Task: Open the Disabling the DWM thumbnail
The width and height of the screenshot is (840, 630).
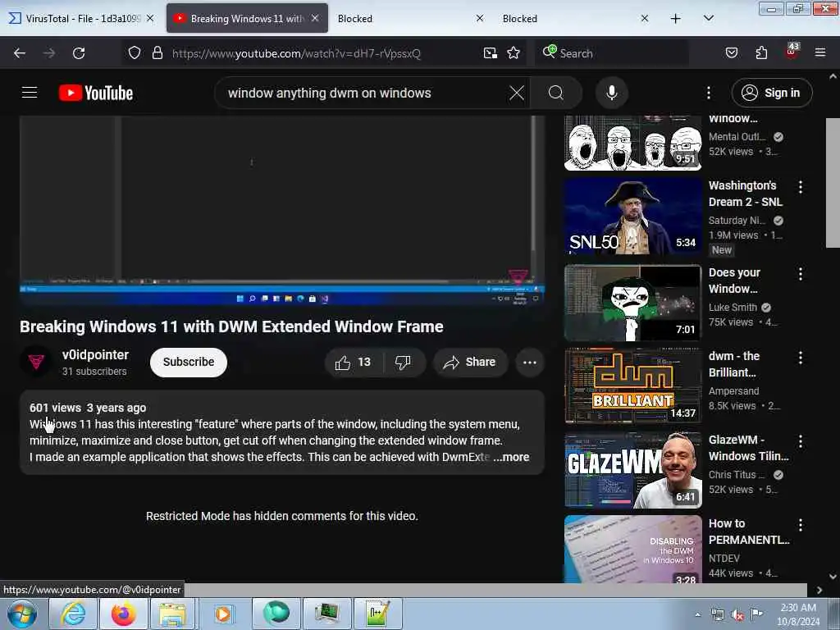Action: [632, 549]
